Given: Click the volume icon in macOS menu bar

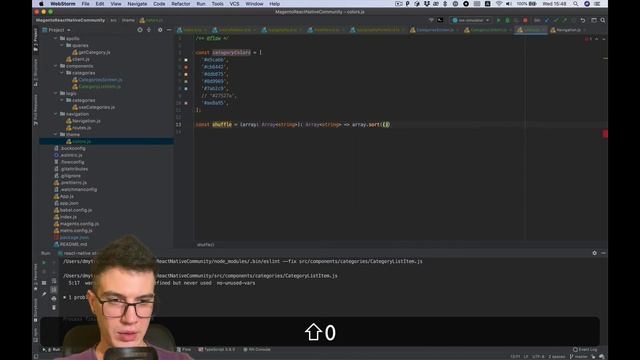Looking at the screenshot, I should coord(509,4).
